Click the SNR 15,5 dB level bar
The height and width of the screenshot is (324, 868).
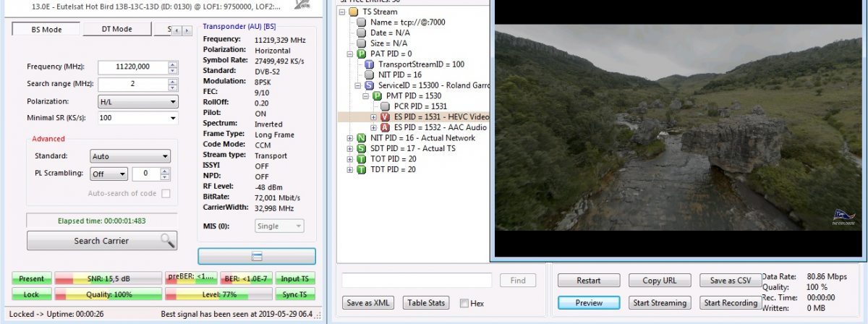pos(108,278)
